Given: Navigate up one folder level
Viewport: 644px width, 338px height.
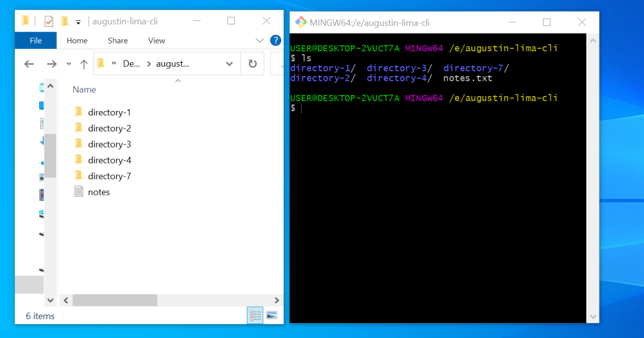Looking at the screenshot, I should point(84,64).
